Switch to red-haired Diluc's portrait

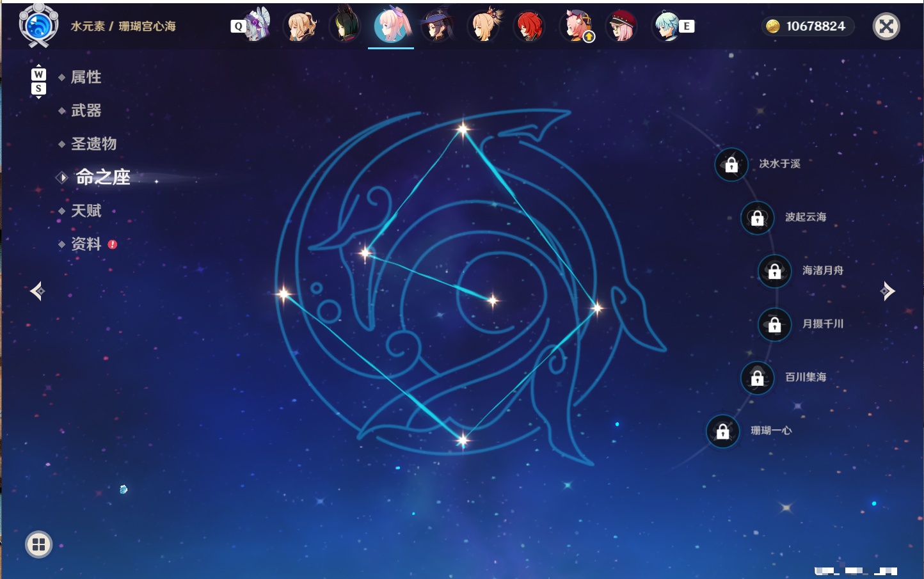point(530,26)
